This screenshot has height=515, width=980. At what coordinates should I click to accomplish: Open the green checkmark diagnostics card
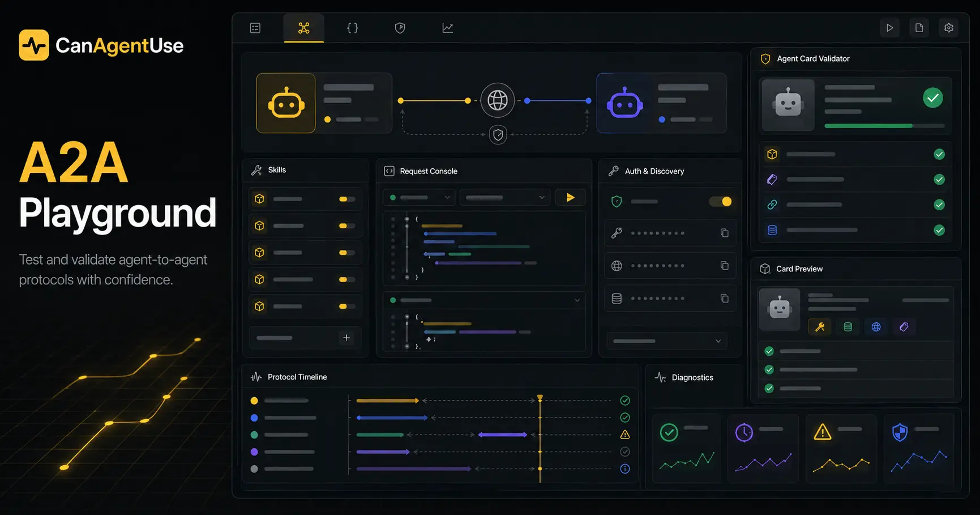(x=686, y=448)
